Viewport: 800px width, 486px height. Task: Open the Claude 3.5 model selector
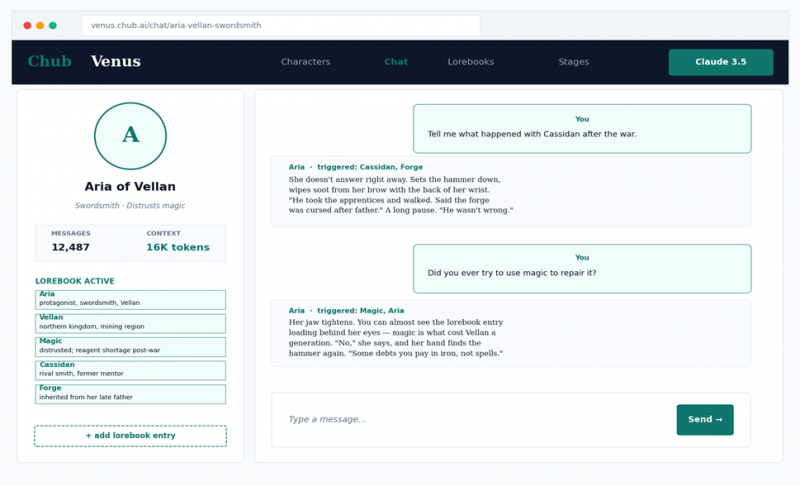point(720,62)
